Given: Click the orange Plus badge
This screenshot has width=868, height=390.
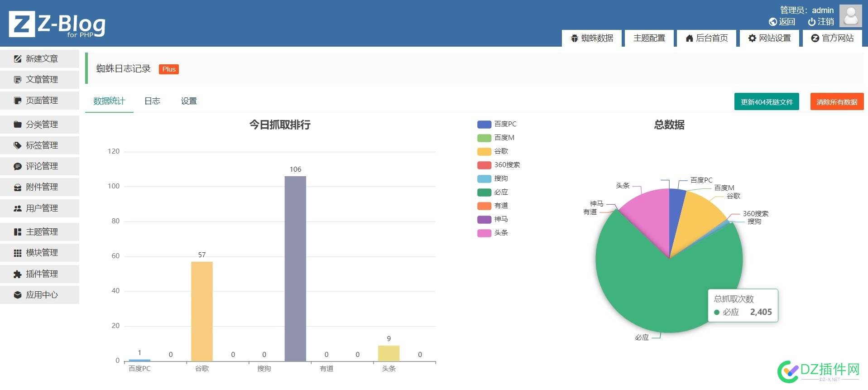Looking at the screenshot, I should click(x=169, y=69).
